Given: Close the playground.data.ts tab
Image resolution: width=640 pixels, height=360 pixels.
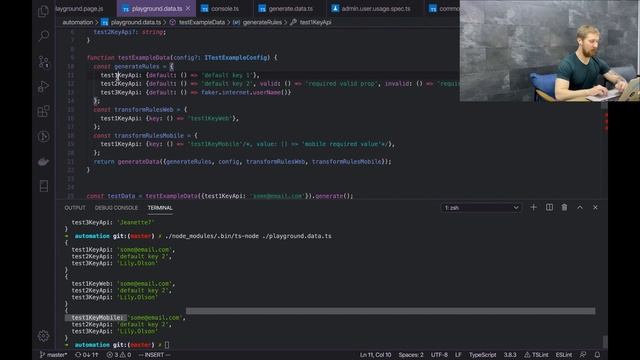Looking at the screenshot, I should point(188,9).
